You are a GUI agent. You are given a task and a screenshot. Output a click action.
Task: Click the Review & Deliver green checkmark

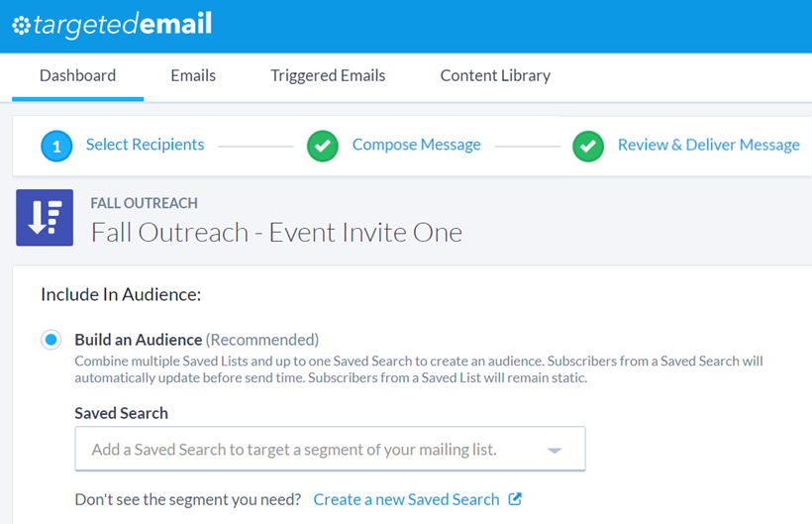point(588,146)
